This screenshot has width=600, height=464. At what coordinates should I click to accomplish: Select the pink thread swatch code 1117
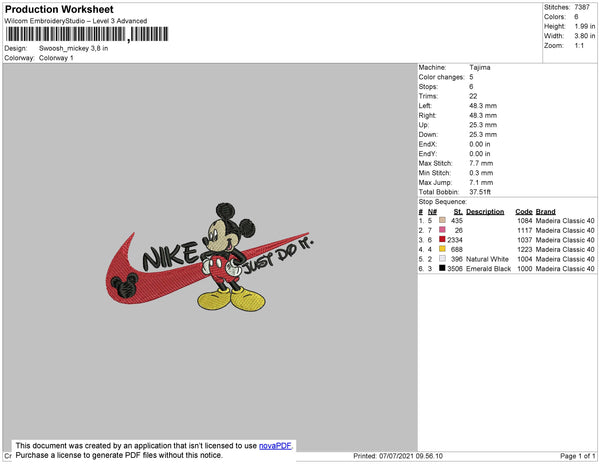tap(442, 230)
